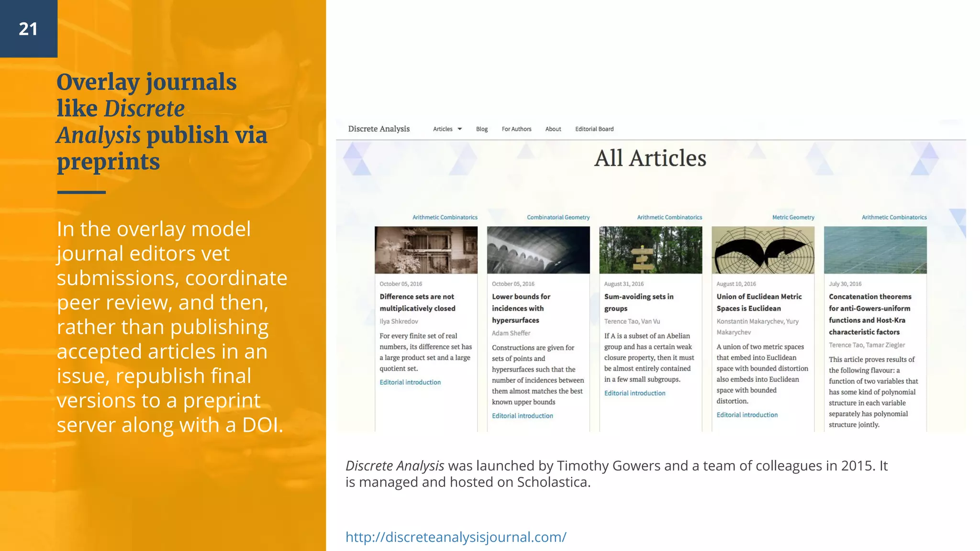This screenshot has height=551, width=980.
Task: Click the All Articles page heading
Action: pos(650,158)
